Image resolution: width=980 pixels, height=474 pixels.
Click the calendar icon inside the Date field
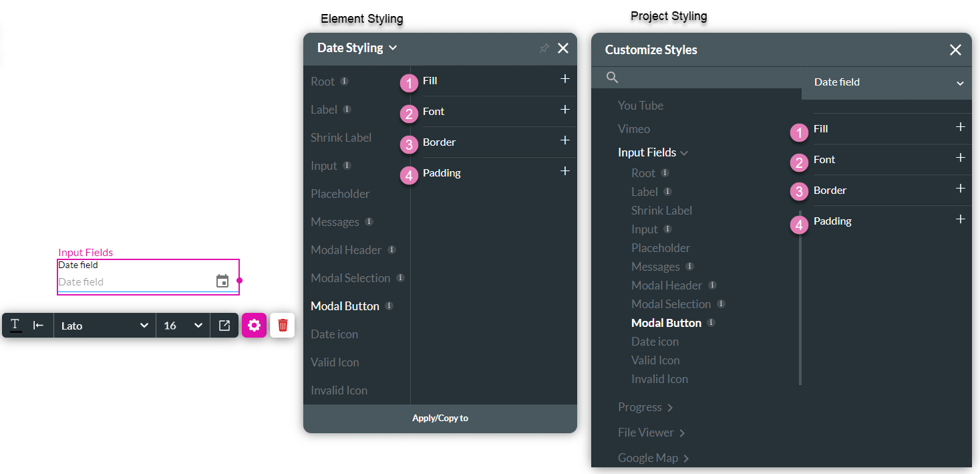coord(222,281)
